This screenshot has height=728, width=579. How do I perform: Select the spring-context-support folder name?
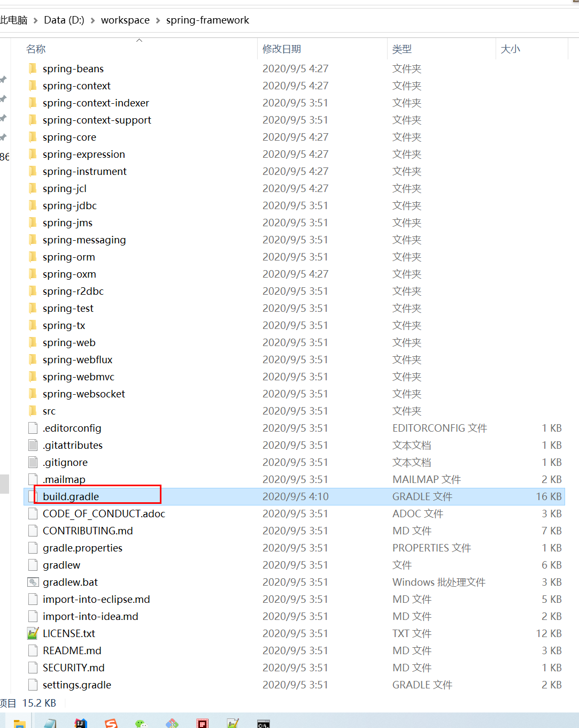click(x=97, y=120)
